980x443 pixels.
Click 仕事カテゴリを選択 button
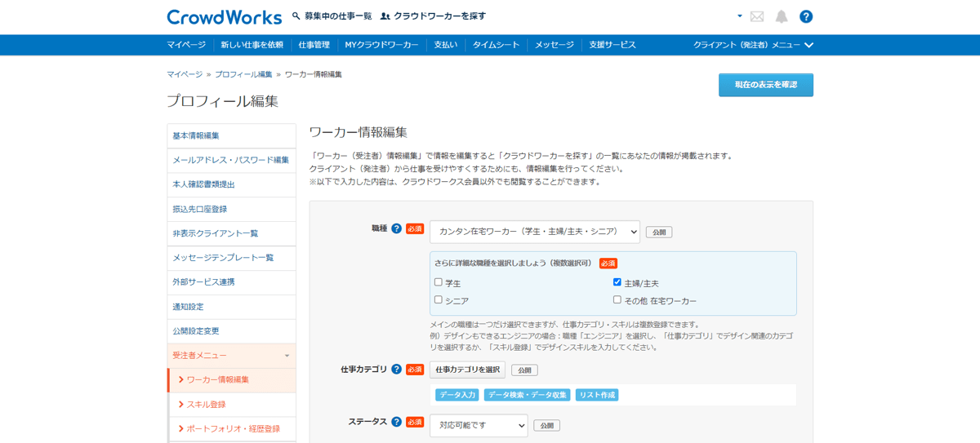click(468, 370)
